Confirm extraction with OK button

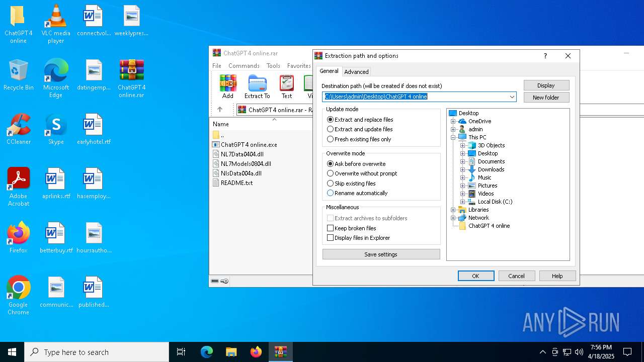[x=476, y=276]
